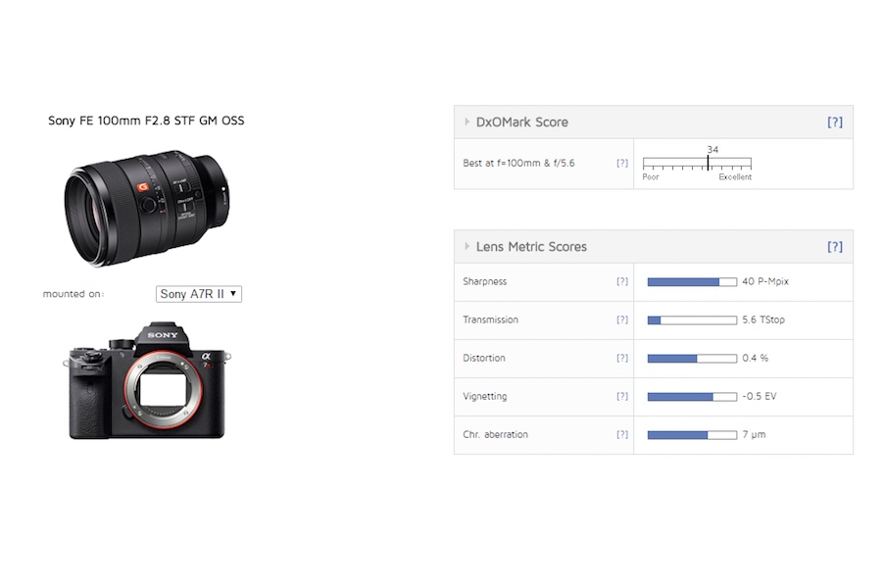This screenshot has height=588, width=882.
Task: Click the Sony FE 100mm F2.8 STF GM OSS title
Action: pyautogui.click(x=146, y=121)
